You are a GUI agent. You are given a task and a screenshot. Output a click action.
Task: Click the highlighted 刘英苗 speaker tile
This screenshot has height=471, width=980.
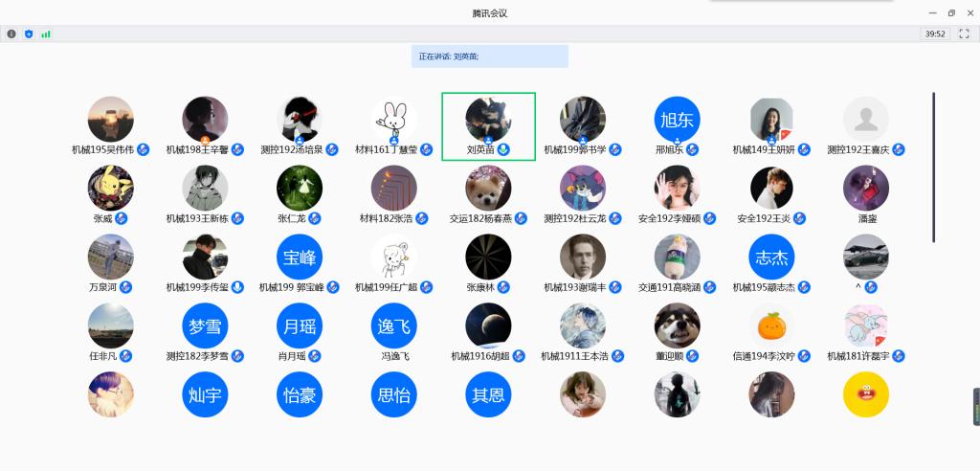pyautogui.click(x=489, y=126)
